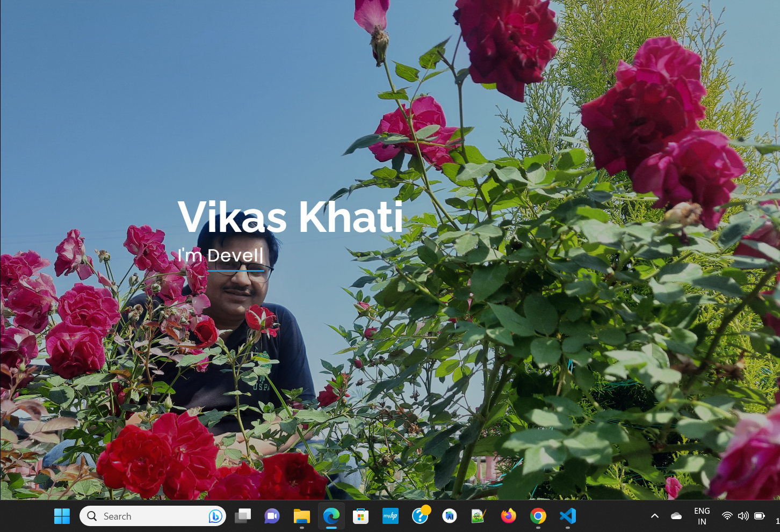This screenshot has width=780, height=532.
Task: Switch to Google Chrome
Action: point(538,516)
